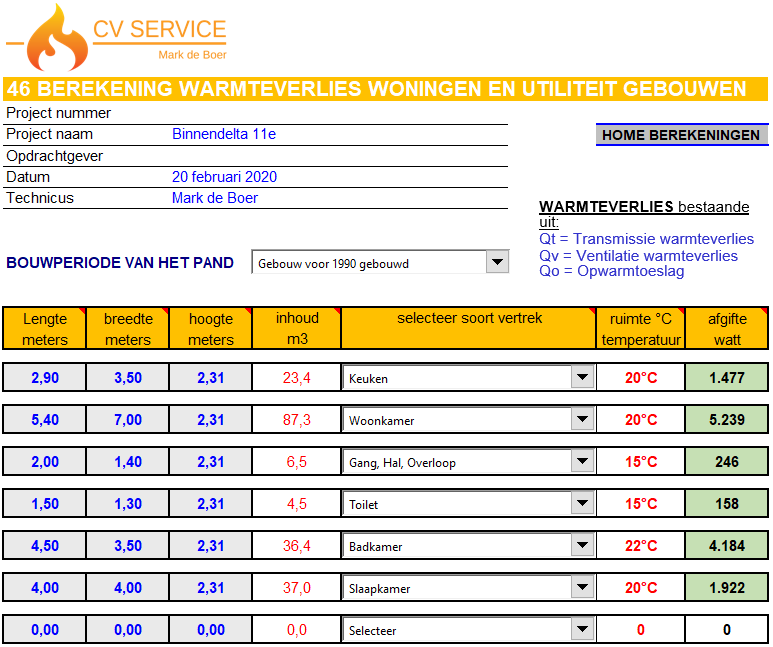773x647 pixels.
Task: Click the empty Opdrachtgever field
Action: [x=339, y=156]
